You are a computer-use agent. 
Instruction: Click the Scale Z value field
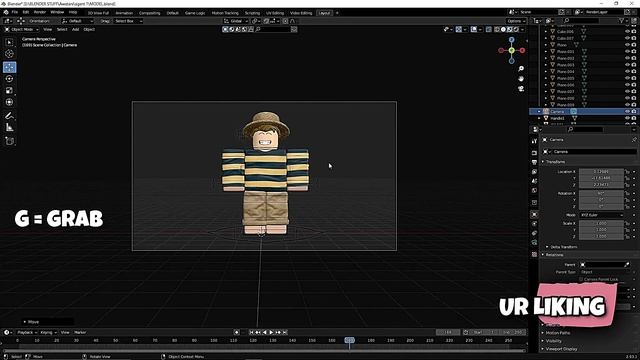coord(601,236)
